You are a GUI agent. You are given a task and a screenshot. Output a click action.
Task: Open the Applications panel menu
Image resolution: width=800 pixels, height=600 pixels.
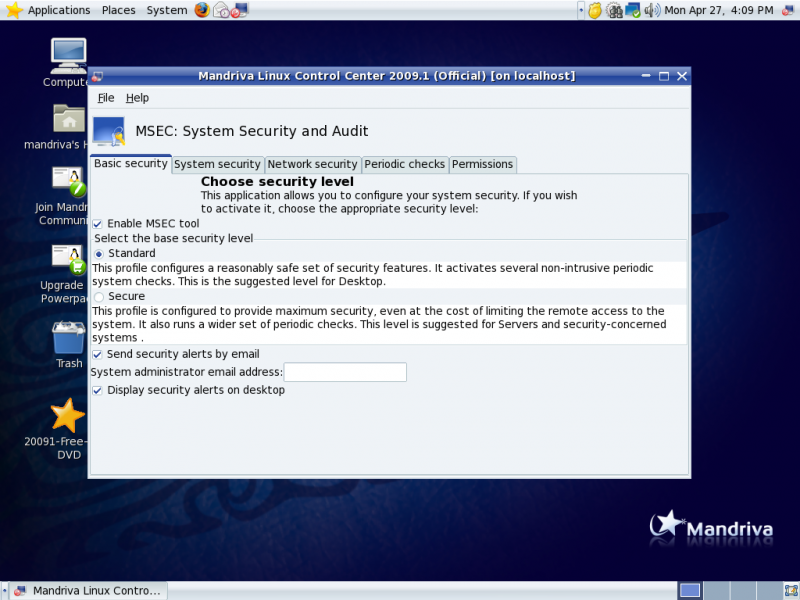59,10
